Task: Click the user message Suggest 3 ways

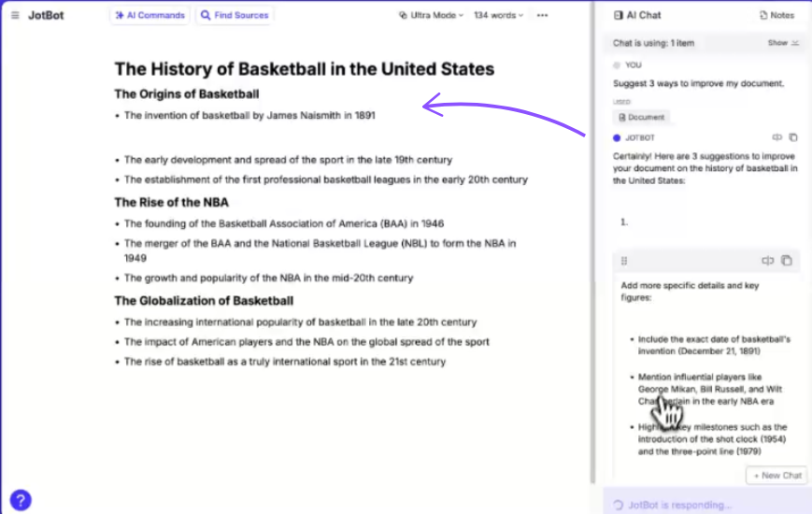Action: [698, 83]
